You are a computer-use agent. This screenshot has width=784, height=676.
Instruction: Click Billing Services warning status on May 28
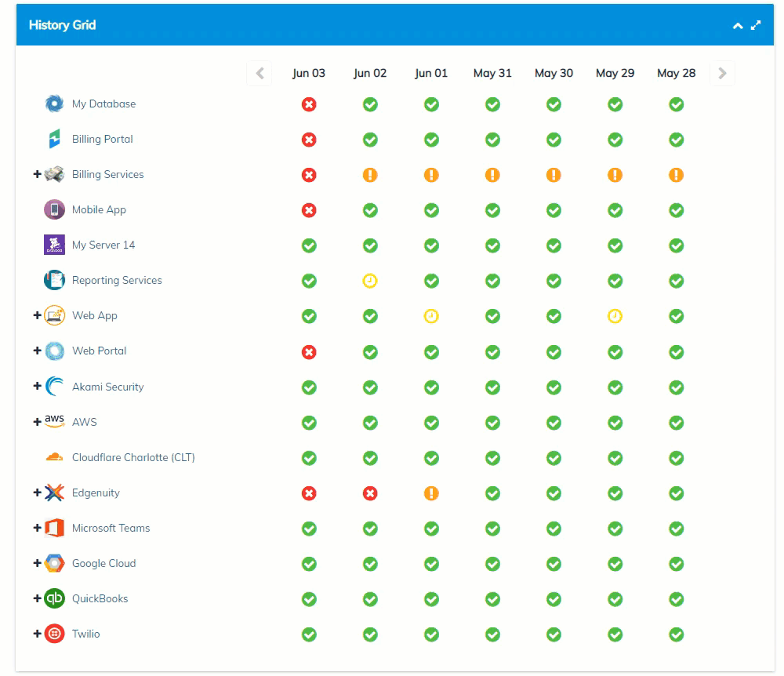(x=677, y=175)
